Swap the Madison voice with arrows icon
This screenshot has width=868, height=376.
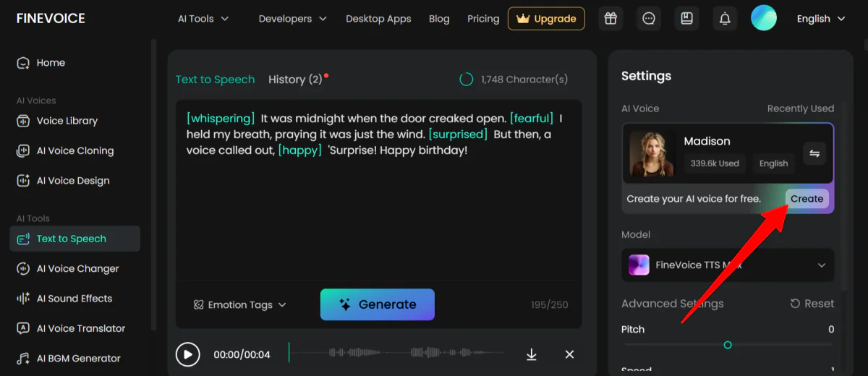click(814, 153)
